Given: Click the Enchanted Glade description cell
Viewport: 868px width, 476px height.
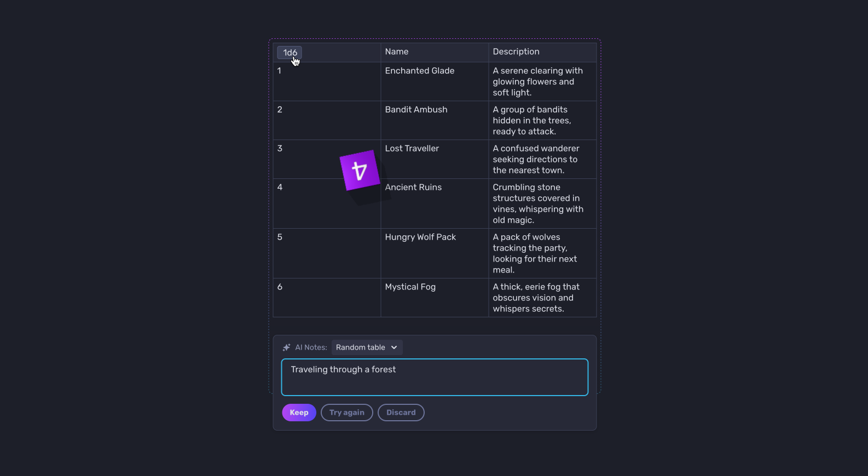Looking at the screenshot, I should click(x=542, y=82).
